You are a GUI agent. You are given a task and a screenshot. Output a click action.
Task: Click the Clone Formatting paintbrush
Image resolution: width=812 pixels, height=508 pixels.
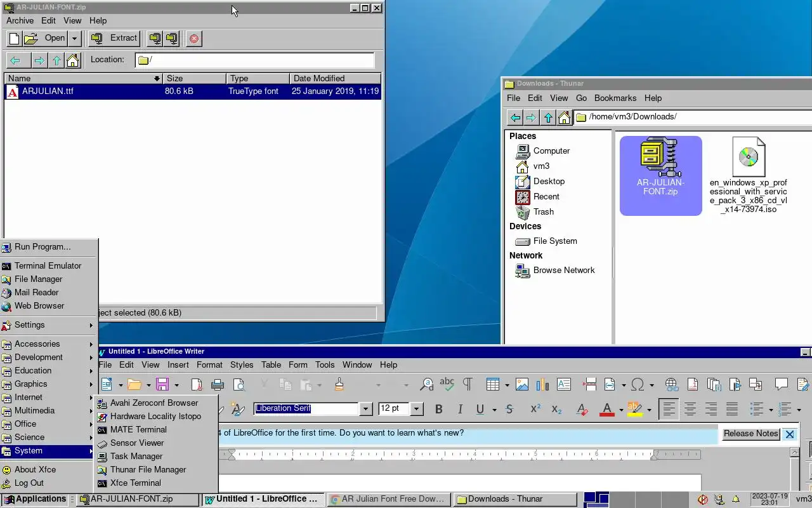[x=339, y=384]
